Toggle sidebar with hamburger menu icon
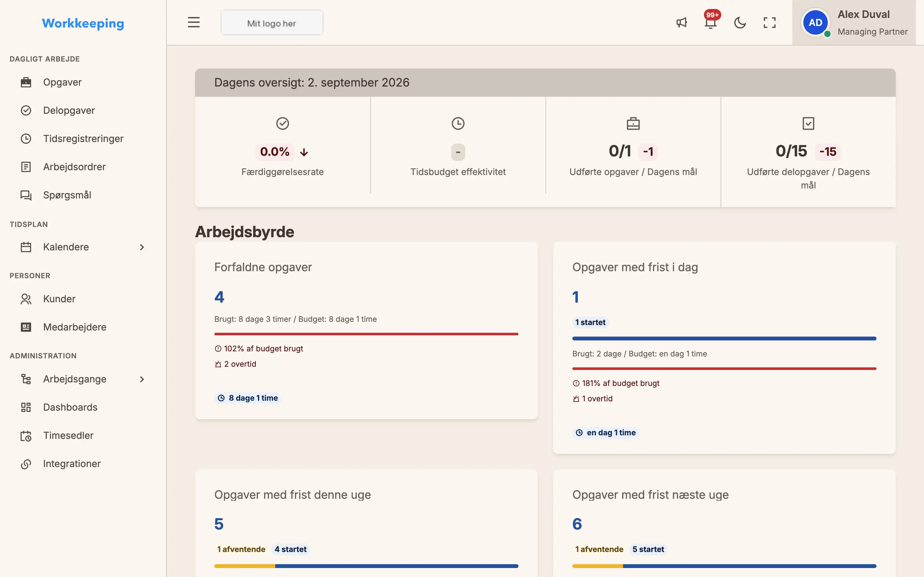The height and width of the screenshot is (577, 924). click(x=194, y=22)
